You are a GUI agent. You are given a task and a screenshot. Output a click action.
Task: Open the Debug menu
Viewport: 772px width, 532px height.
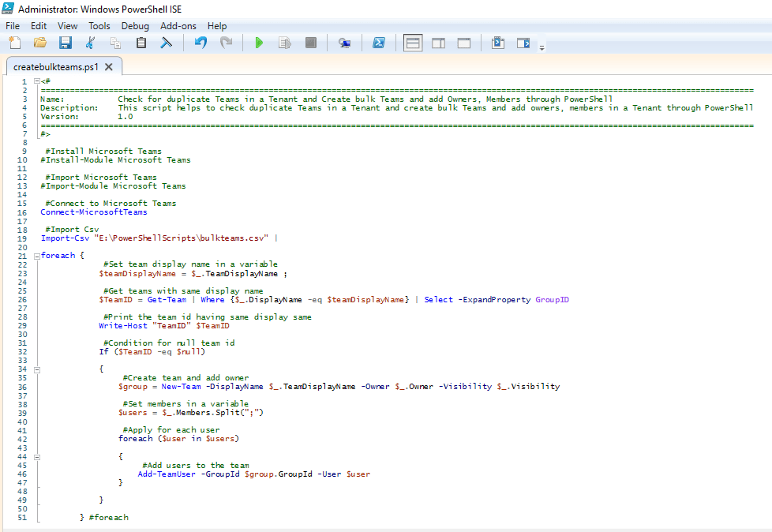pyautogui.click(x=135, y=26)
